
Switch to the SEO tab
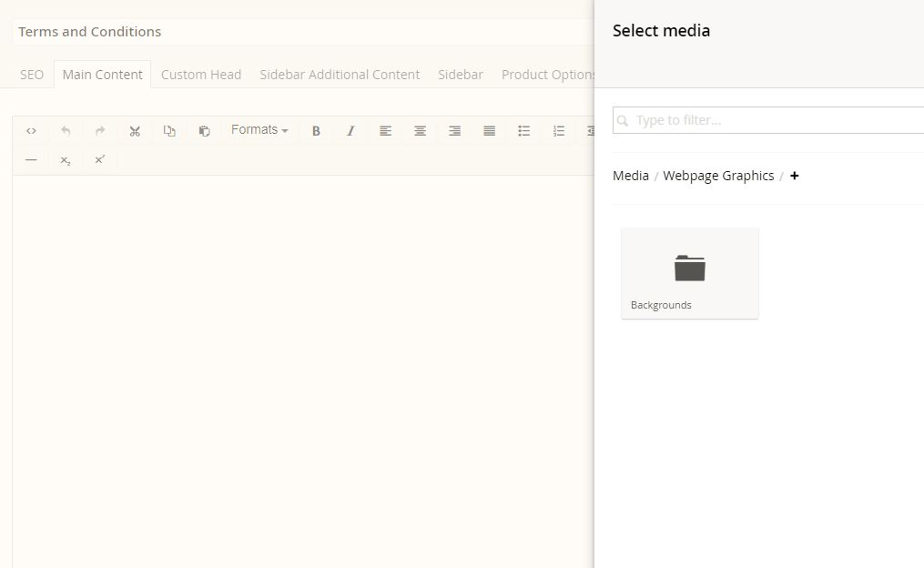32,75
